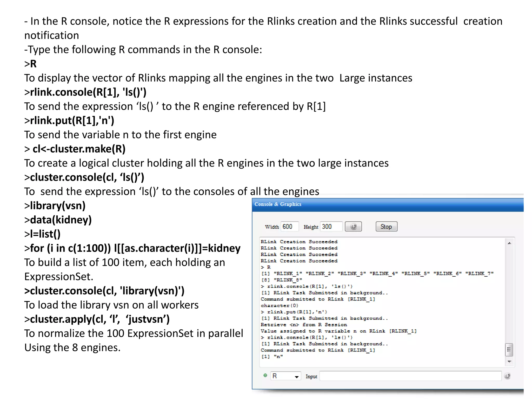This screenshot has width=532, height=399.
Task: Click the refresh icon next to Height field
Action: 353,227
